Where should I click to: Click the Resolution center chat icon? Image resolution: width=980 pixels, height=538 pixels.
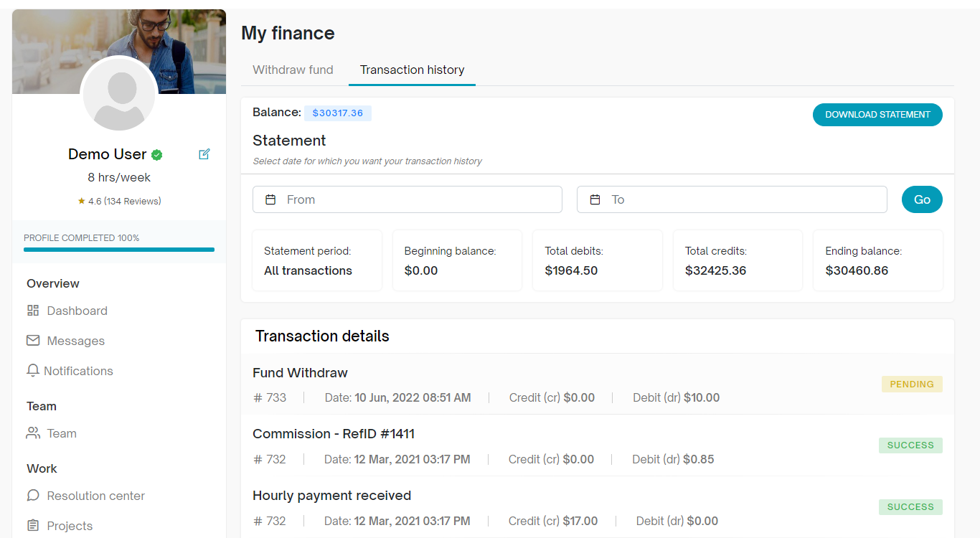click(33, 496)
